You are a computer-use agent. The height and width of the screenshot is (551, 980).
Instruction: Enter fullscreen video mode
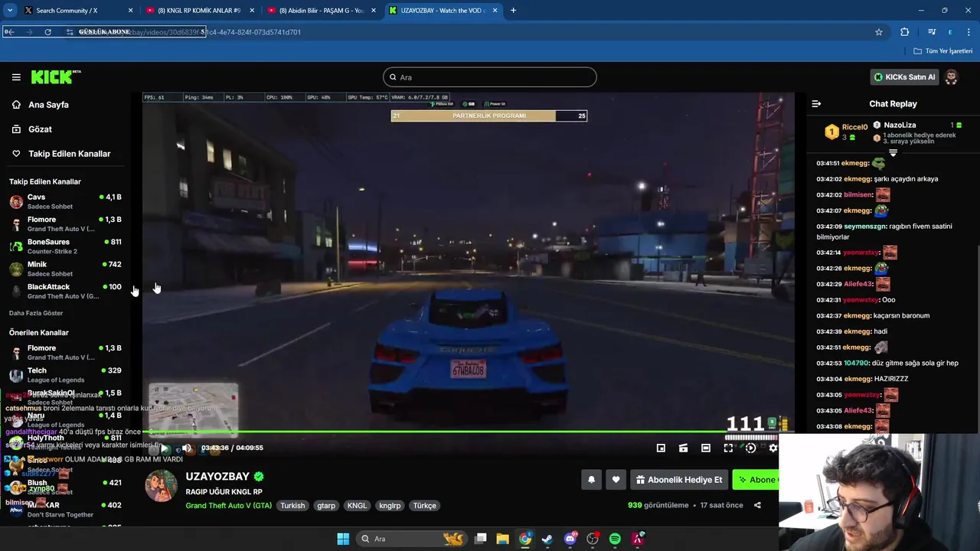point(728,448)
